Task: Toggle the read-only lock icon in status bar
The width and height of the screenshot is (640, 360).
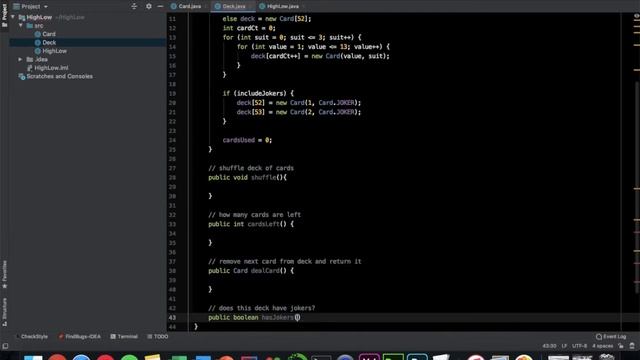Action: [621, 346]
